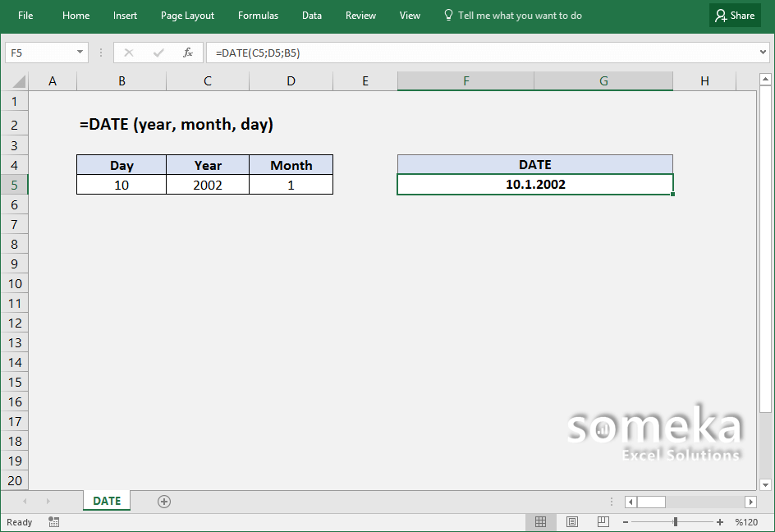Viewport: 775px width, 532px height.
Task: Select column C header
Action: [208, 81]
